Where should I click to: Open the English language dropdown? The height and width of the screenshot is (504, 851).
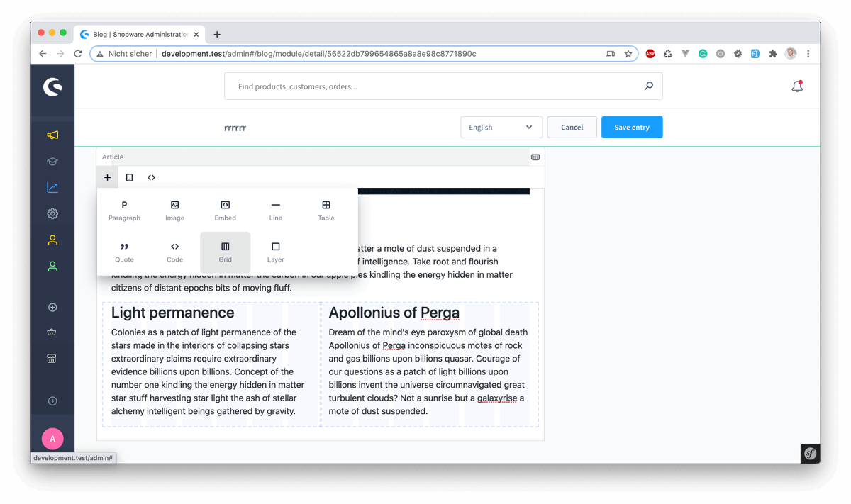501,127
